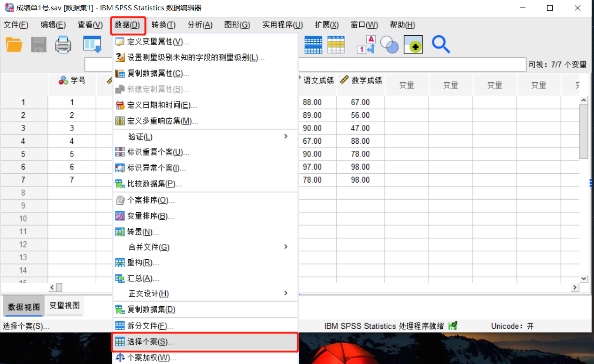Open recently used dialogs icon
594x364 pixels.
(x=92, y=44)
